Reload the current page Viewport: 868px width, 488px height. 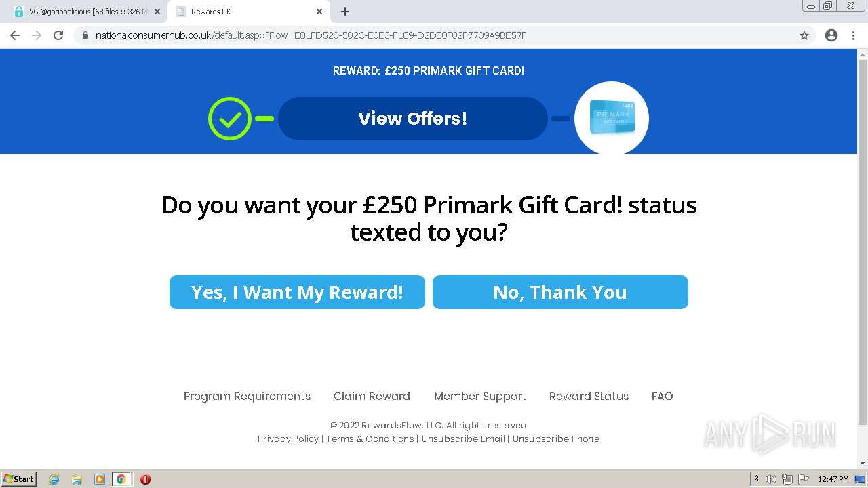[58, 35]
